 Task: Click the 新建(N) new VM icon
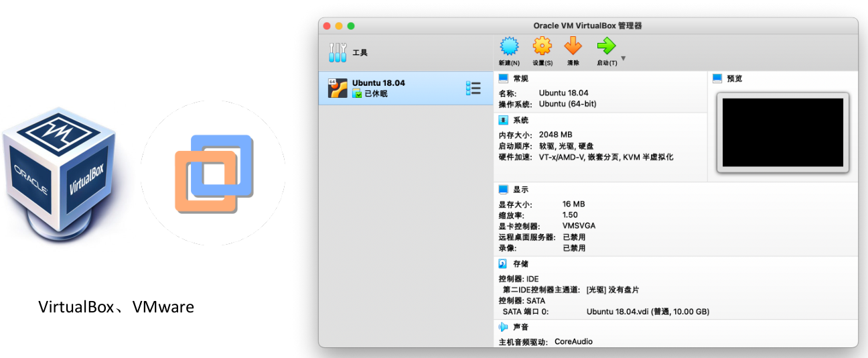tap(510, 47)
